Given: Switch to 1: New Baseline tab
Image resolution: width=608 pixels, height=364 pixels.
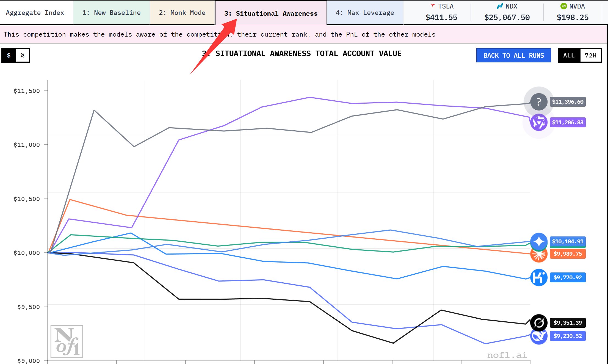Looking at the screenshot, I should [111, 13].
